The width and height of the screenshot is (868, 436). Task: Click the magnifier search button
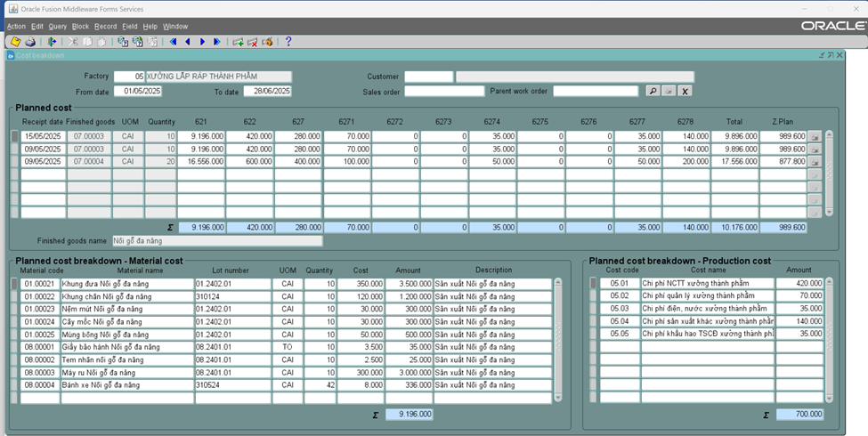tap(653, 91)
